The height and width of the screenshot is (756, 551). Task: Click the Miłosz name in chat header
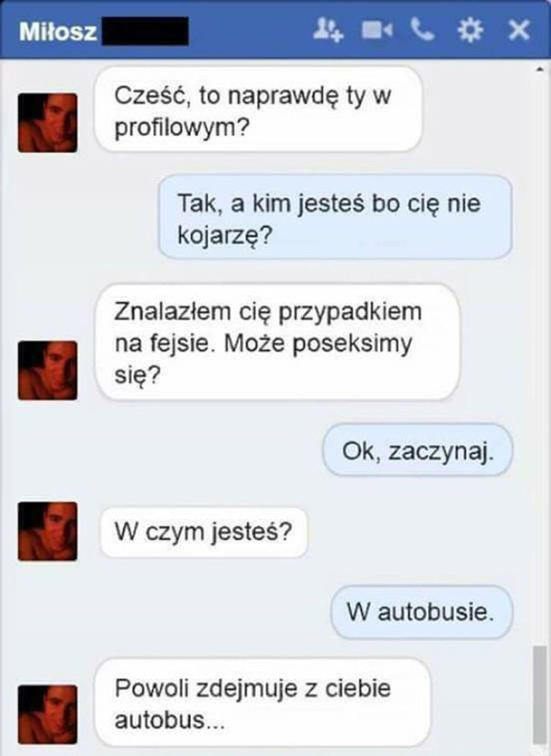58,32
